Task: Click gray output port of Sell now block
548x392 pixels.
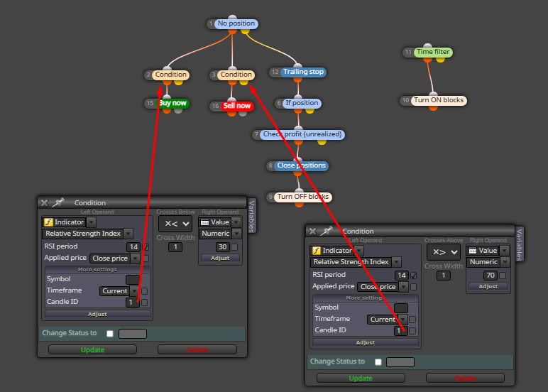Action: point(243,114)
